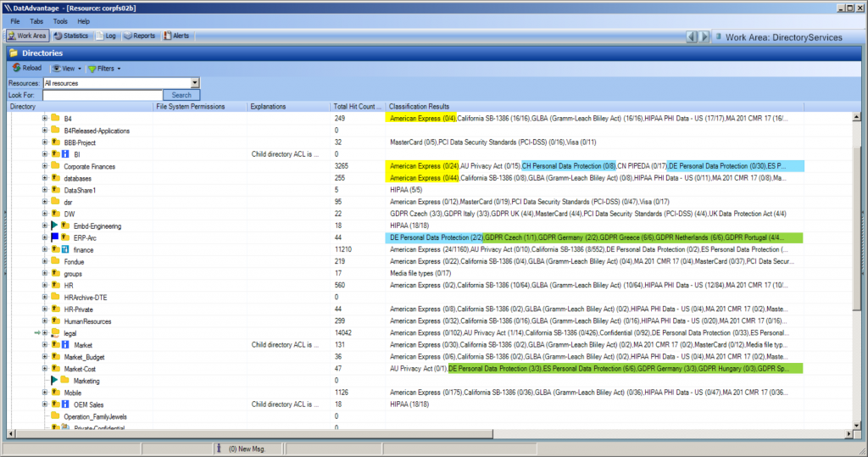Click the Search button

coord(181,95)
